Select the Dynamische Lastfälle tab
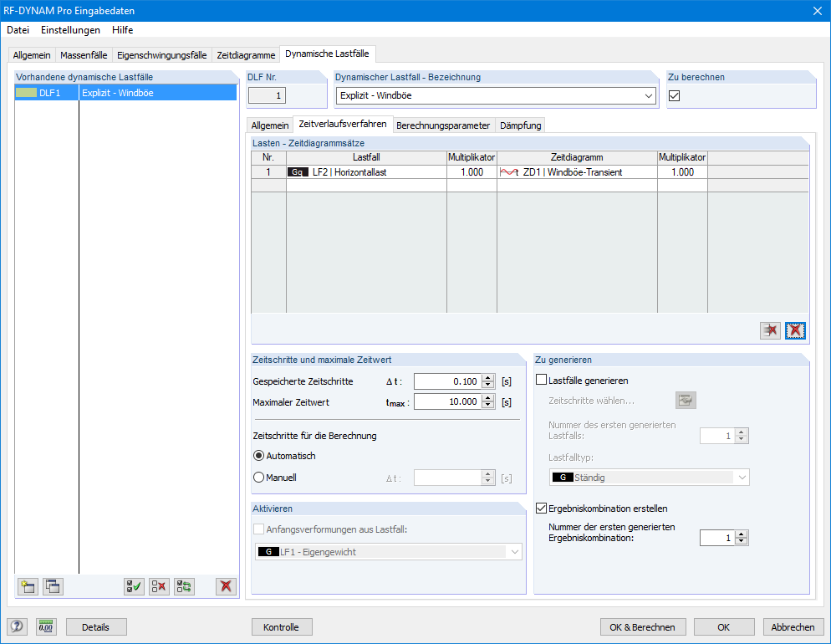 (x=327, y=54)
